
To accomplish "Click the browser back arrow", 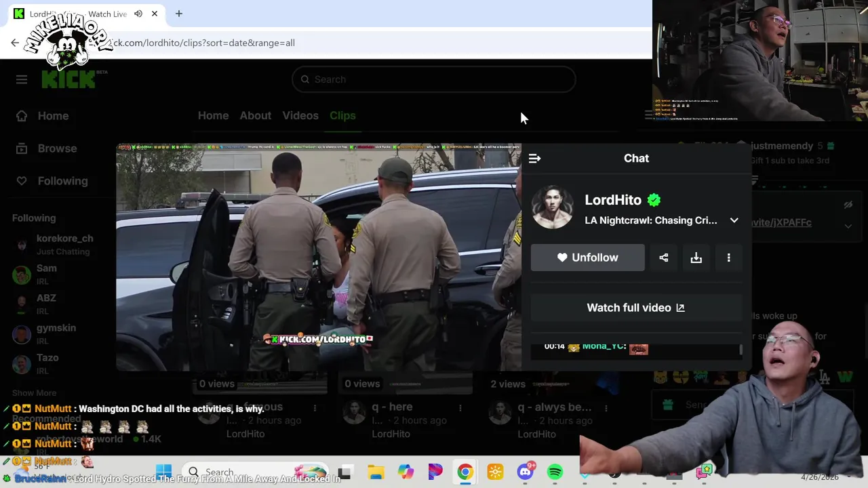I will point(15,43).
